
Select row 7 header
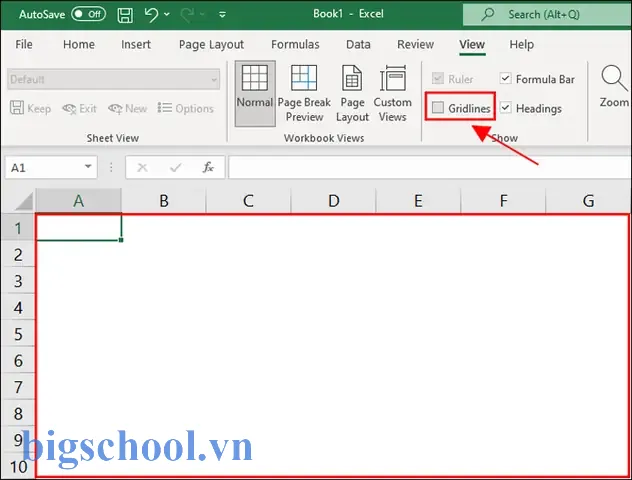coord(18,387)
